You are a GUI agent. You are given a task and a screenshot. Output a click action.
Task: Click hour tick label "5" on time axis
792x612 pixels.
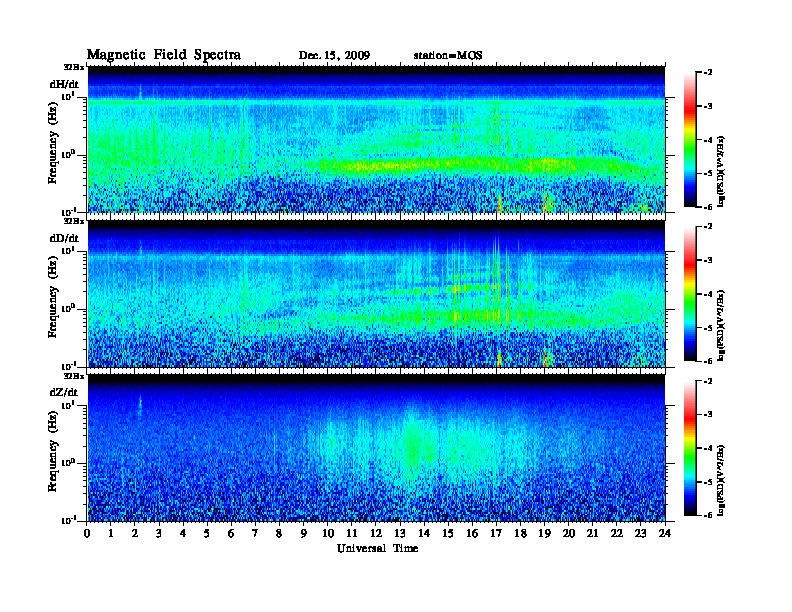(x=207, y=534)
